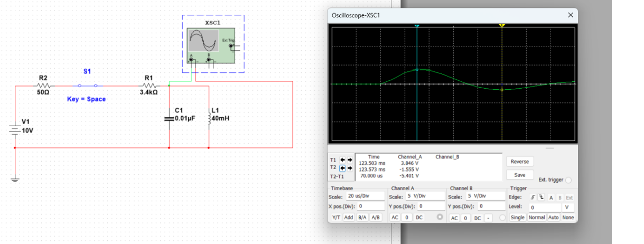
Task: Move cursor T1 left with arrow
Action: [342, 159]
